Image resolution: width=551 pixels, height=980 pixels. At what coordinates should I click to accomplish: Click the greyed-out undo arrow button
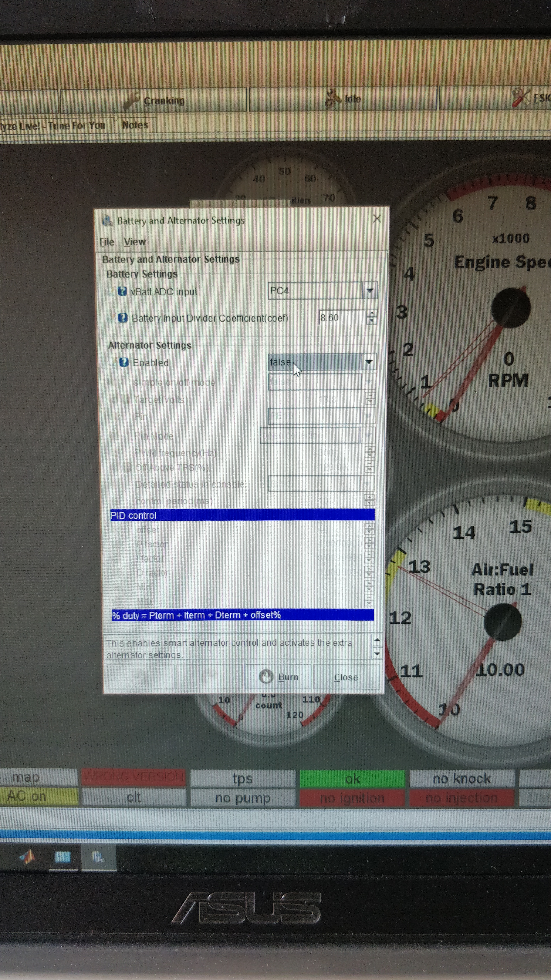[x=141, y=677]
